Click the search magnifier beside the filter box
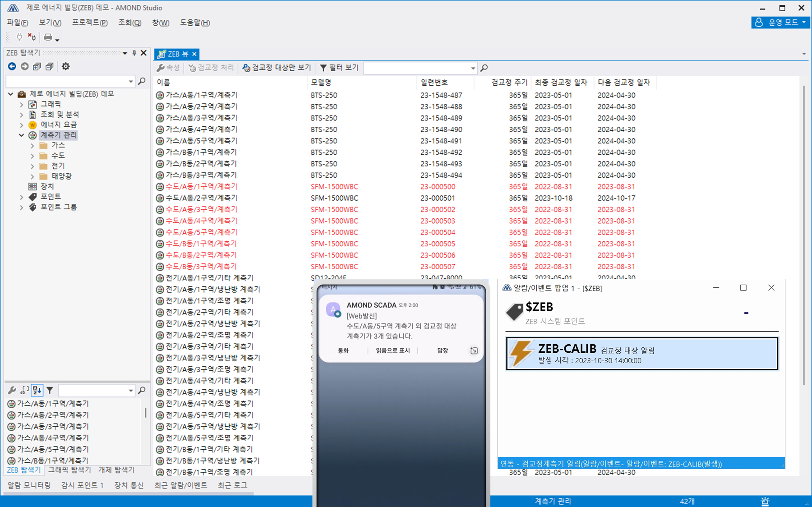 [x=484, y=68]
